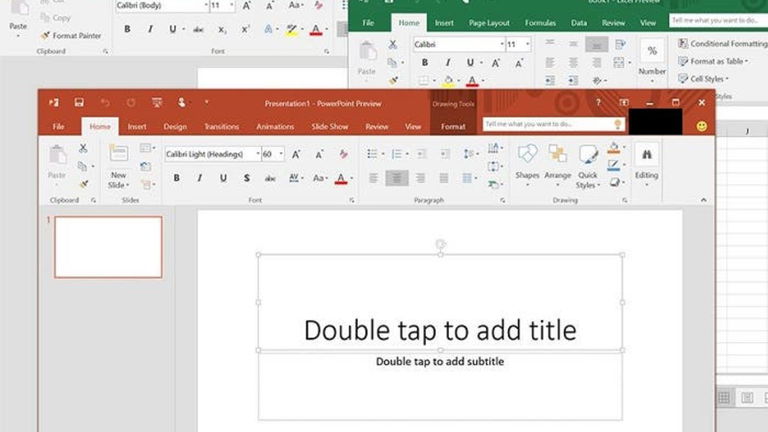Toggle Underline in PowerPoint font group
768x432 pixels.
point(223,178)
